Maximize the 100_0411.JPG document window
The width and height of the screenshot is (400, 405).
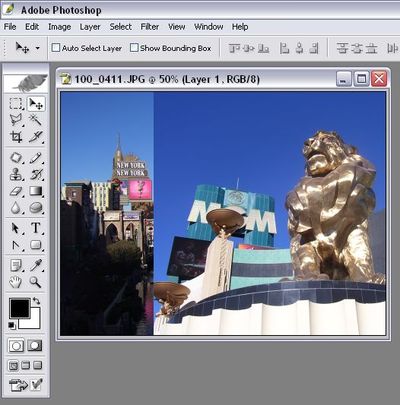tap(361, 79)
